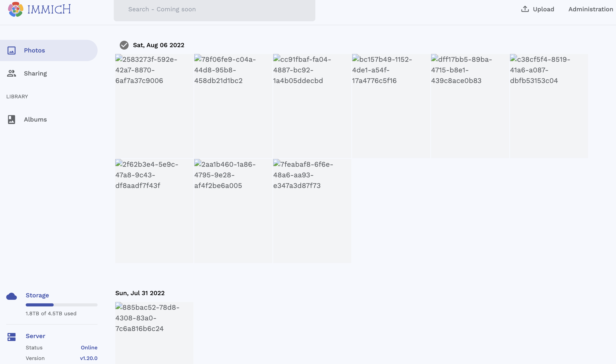Click the v1.20.0 version link
This screenshot has width=616, height=364.
[89, 358]
